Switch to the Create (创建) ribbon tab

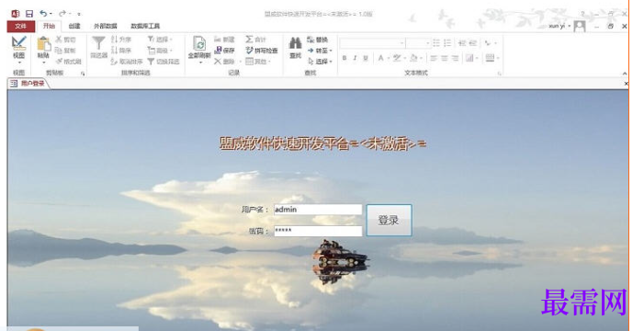pos(74,26)
